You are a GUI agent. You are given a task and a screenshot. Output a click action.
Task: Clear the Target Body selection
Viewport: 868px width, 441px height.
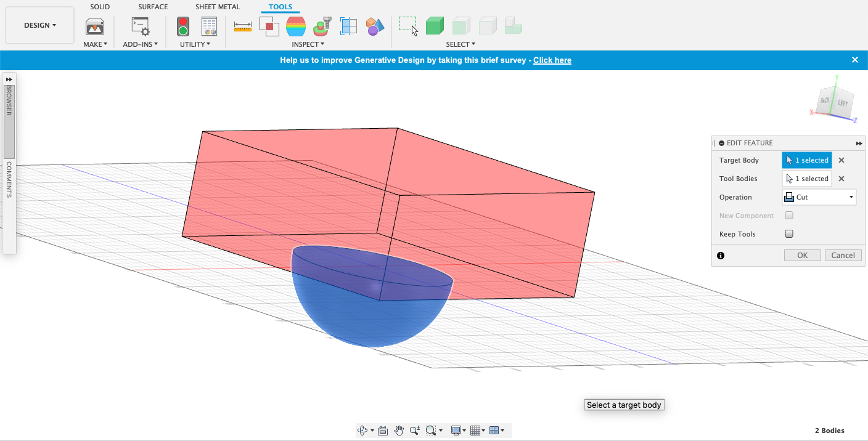[x=841, y=160]
